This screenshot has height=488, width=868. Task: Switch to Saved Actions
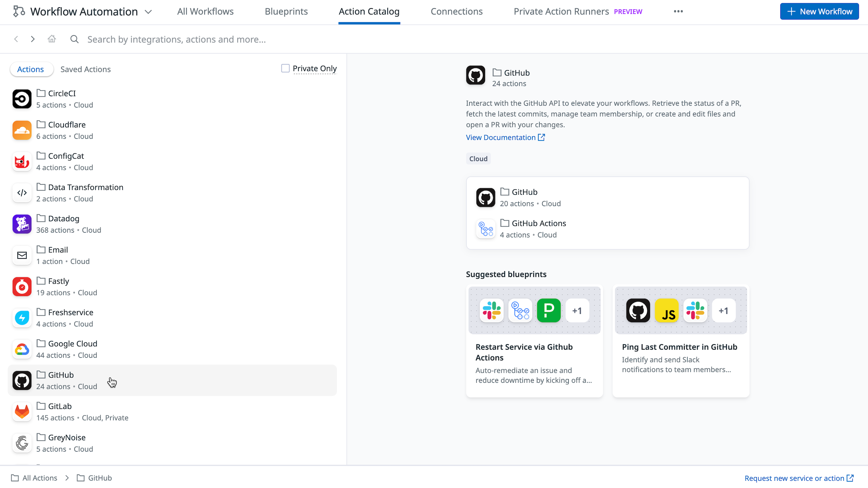(86, 69)
